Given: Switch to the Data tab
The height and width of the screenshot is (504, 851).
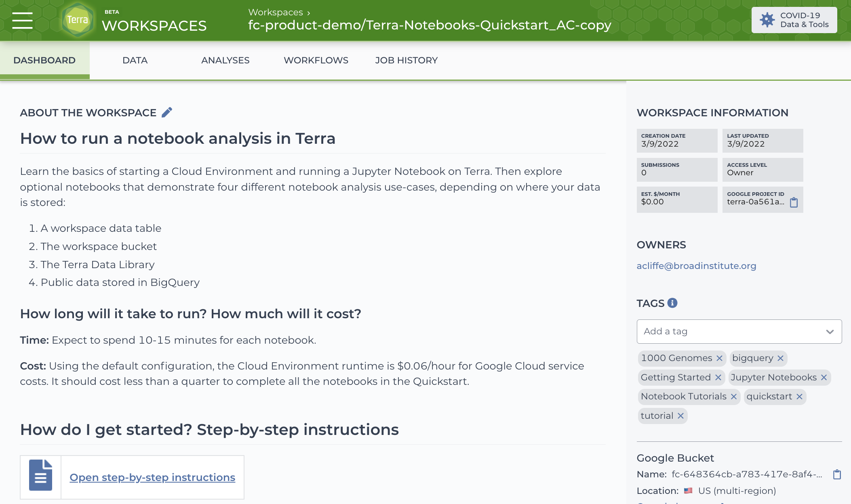Looking at the screenshot, I should tap(135, 60).
